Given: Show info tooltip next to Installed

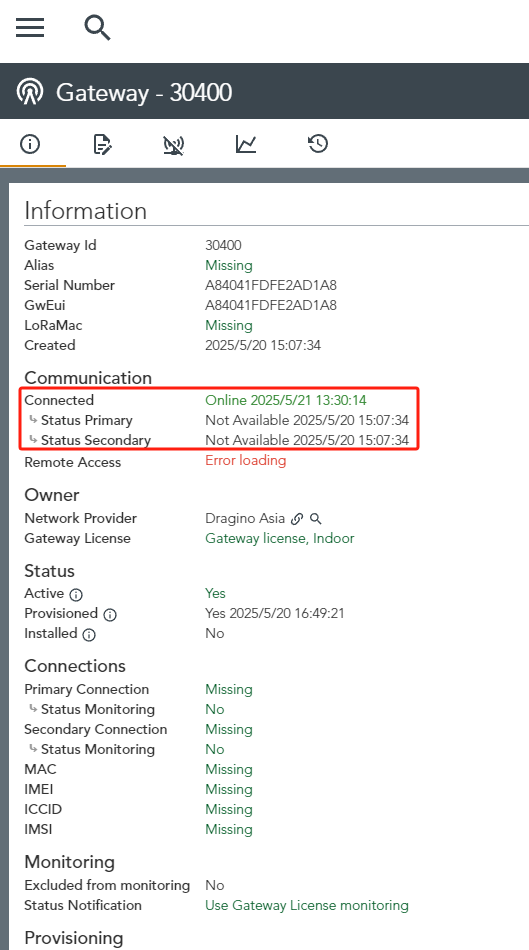Looking at the screenshot, I should 89,634.
